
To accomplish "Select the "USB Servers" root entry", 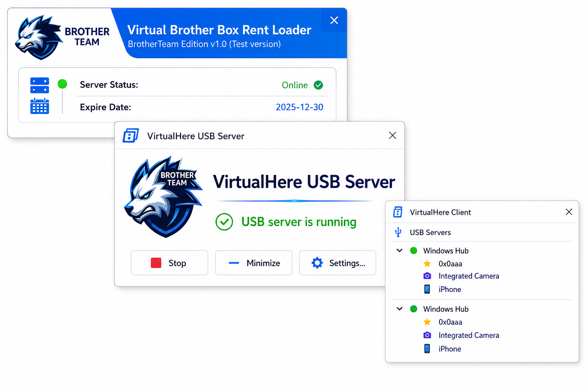I will click(x=430, y=232).
